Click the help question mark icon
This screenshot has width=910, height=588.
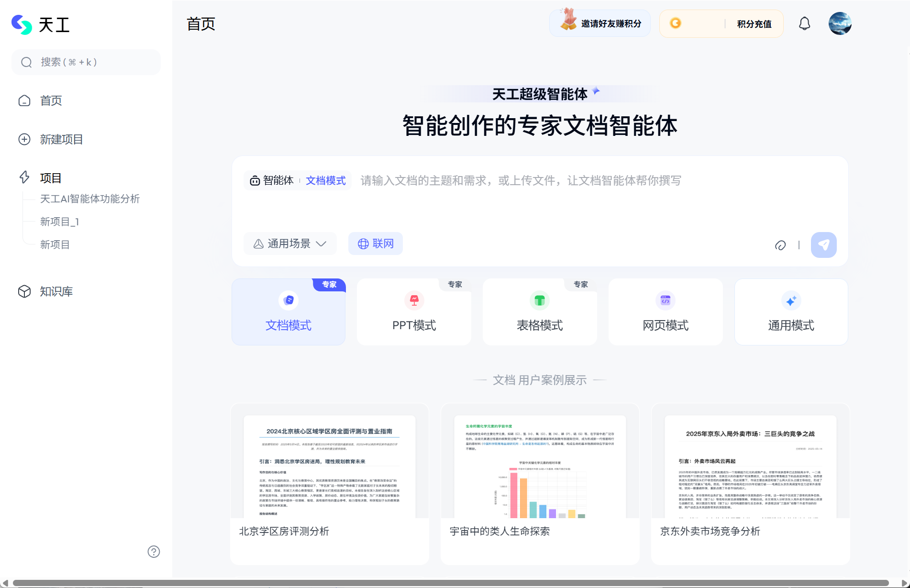coord(154,552)
